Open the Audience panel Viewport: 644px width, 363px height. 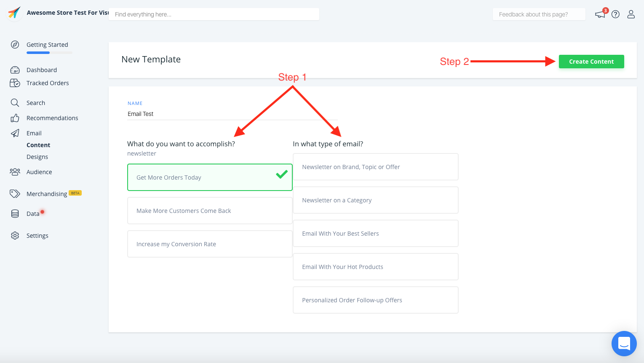tap(39, 172)
